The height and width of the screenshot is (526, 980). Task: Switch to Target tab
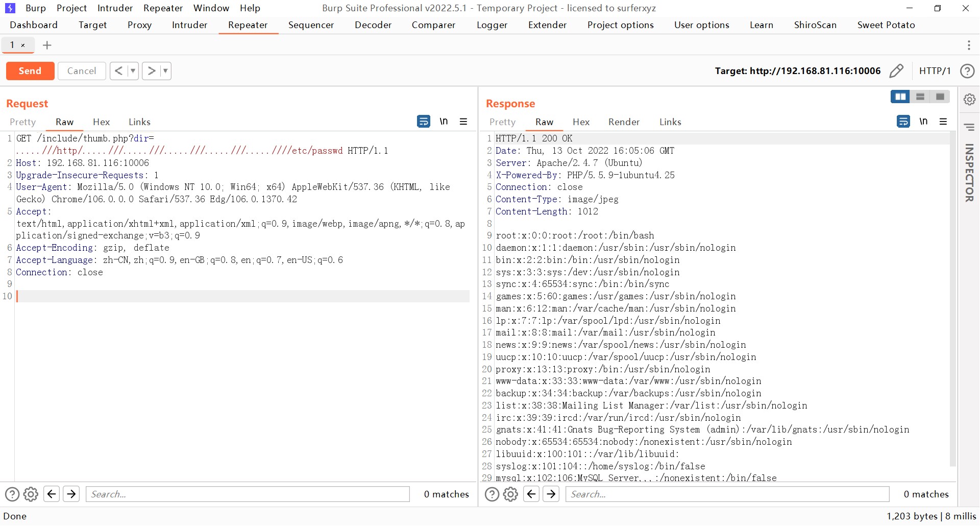pyautogui.click(x=93, y=25)
